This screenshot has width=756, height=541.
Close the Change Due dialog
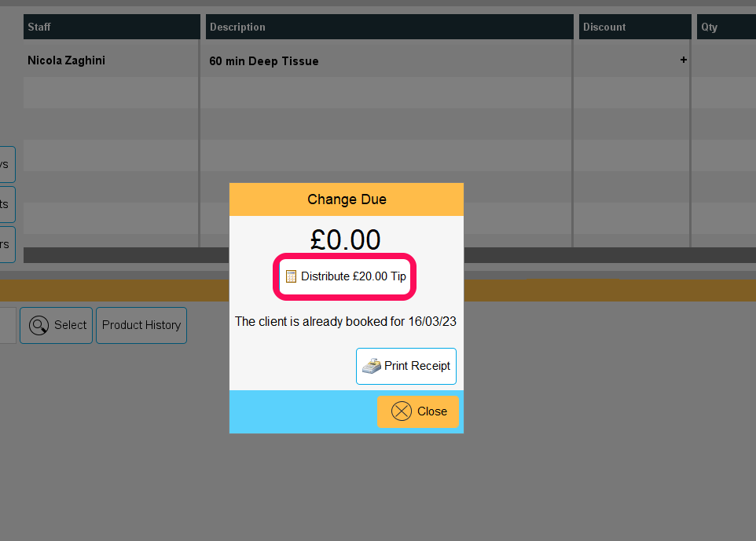tap(417, 411)
